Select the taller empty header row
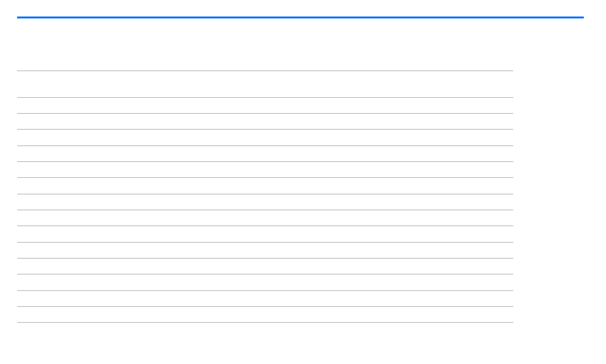Screen dimensions: 606x364 click(265, 84)
